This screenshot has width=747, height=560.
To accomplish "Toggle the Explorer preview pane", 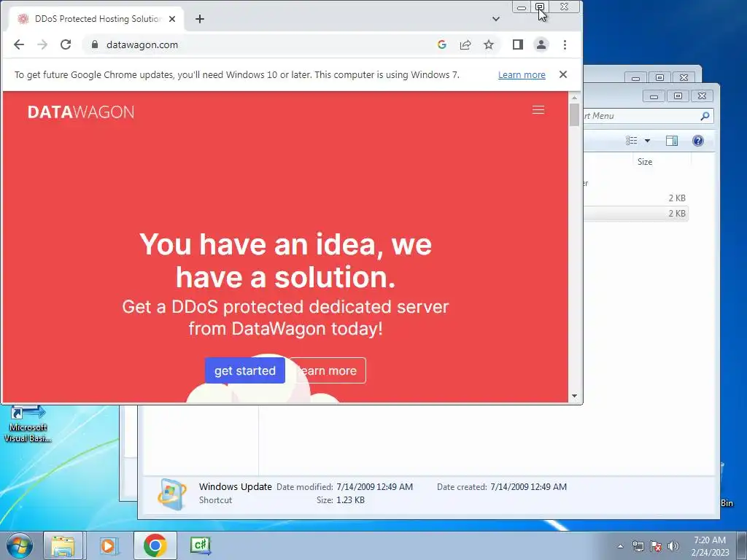I will coord(672,141).
